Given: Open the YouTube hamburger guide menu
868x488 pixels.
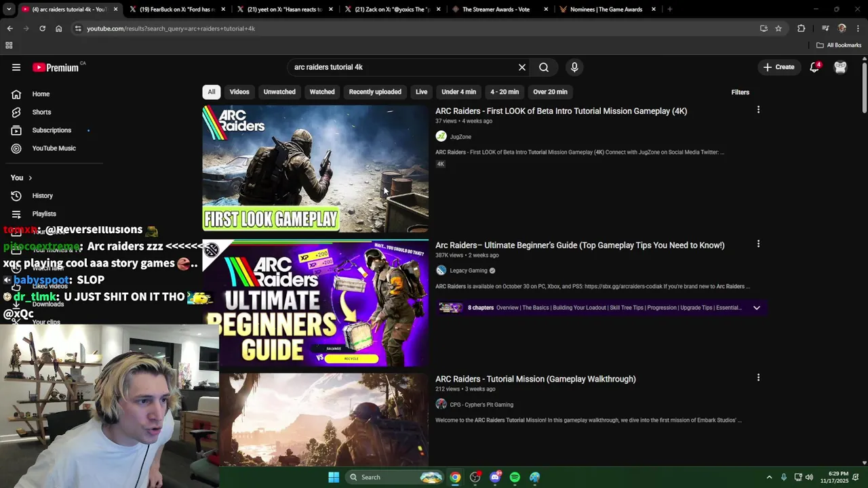Looking at the screenshot, I should pos(16,67).
